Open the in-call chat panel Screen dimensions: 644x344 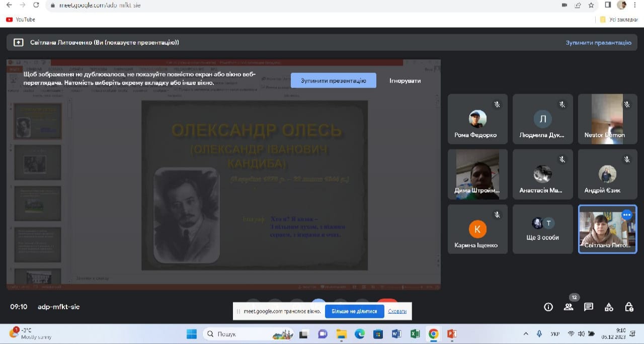pos(589,307)
